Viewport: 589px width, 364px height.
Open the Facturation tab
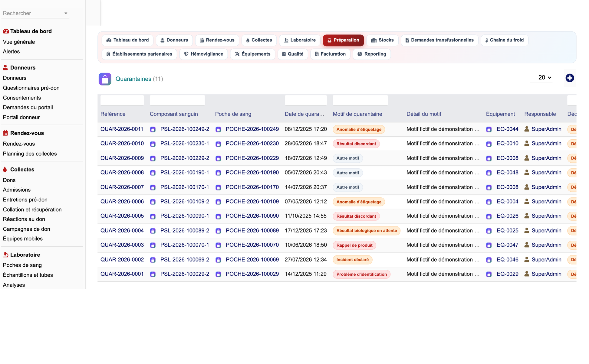coord(330,54)
